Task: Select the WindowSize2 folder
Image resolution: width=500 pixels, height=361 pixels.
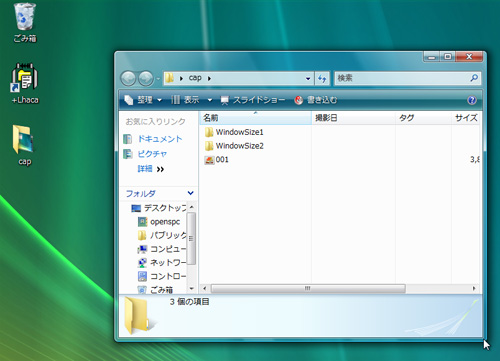Action: tap(234, 146)
